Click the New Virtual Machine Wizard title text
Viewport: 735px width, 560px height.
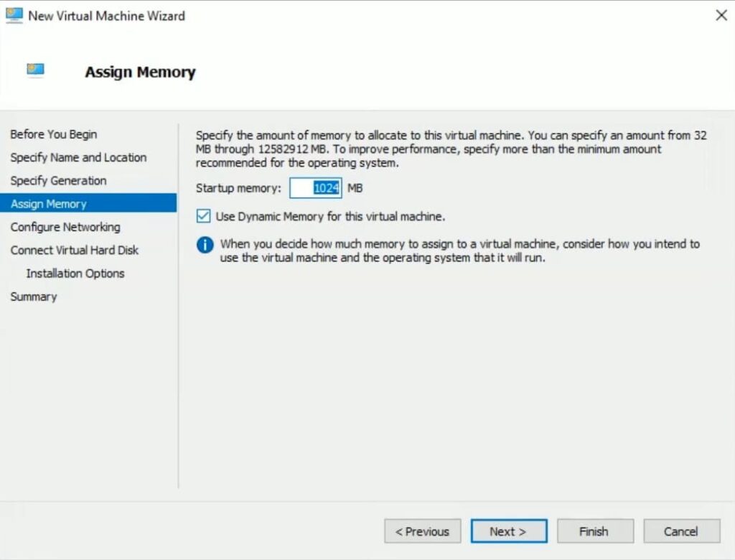coord(106,16)
